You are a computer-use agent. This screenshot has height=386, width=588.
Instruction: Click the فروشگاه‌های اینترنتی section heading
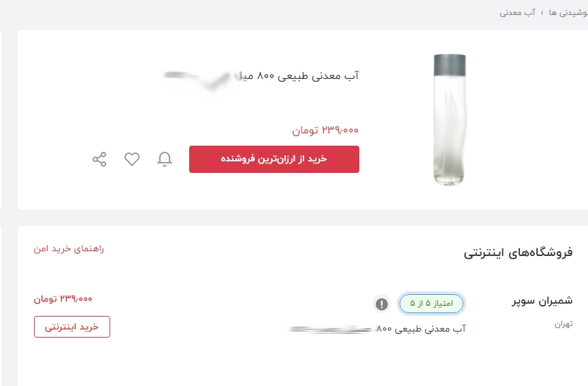pyautogui.click(x=518, y=253)
